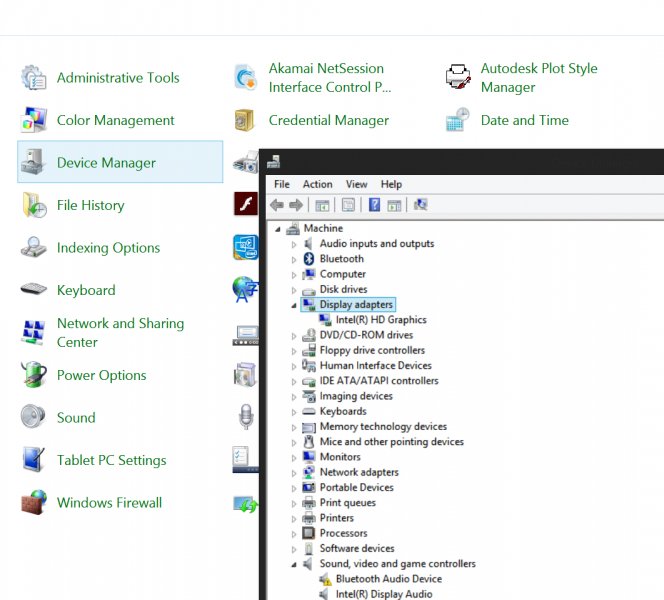Click the Mice and other pointing devices icon
Screen dimensions: 664x600
pyautogui.click(x=309, y=442)
